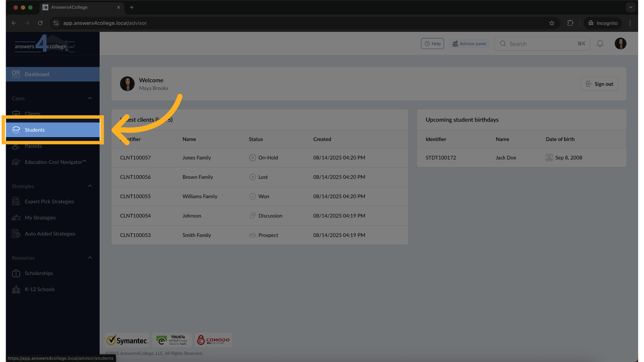Click the K-12 Schools building icon
Image resolution: width=644 pixels, height=362 pixels.
point(16,290)
